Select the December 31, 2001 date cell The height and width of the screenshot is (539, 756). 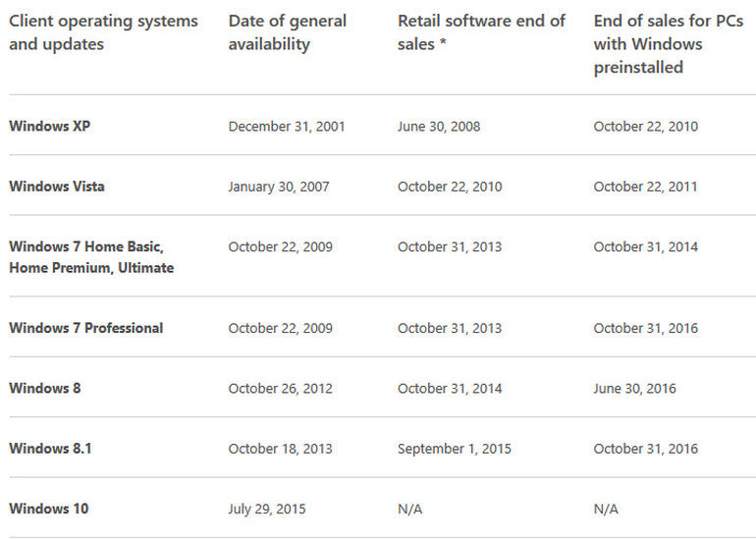[287, 127]
